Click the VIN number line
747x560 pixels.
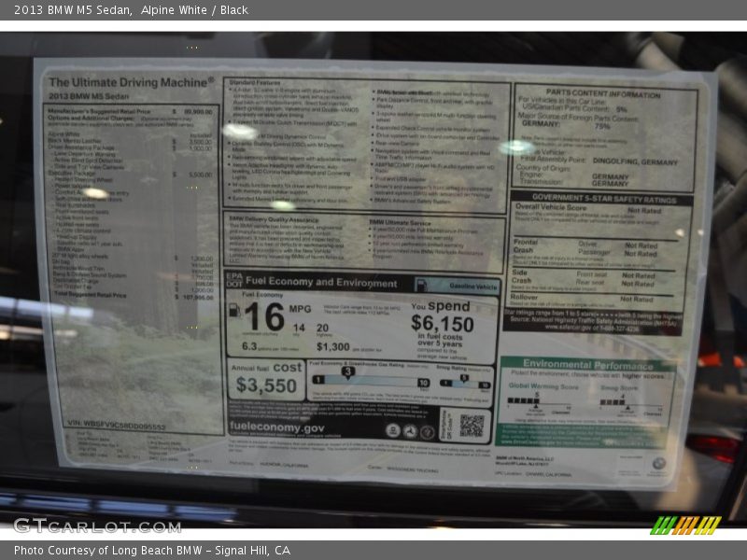(x=117, y=424)
